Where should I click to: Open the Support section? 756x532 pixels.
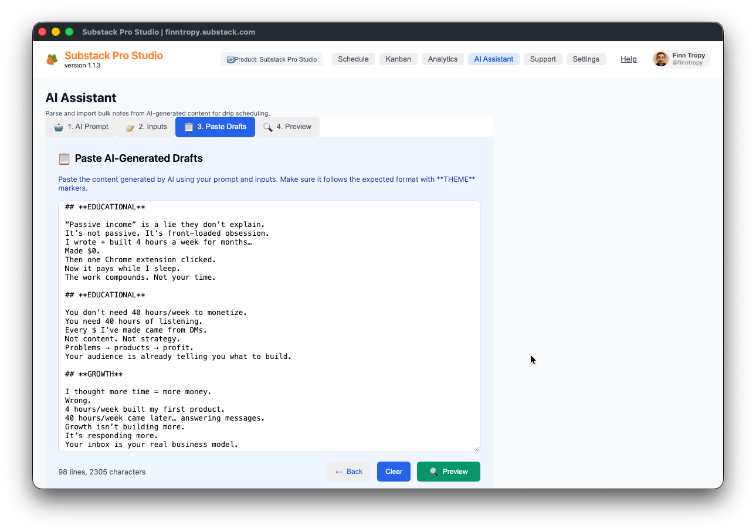[543, 59]
